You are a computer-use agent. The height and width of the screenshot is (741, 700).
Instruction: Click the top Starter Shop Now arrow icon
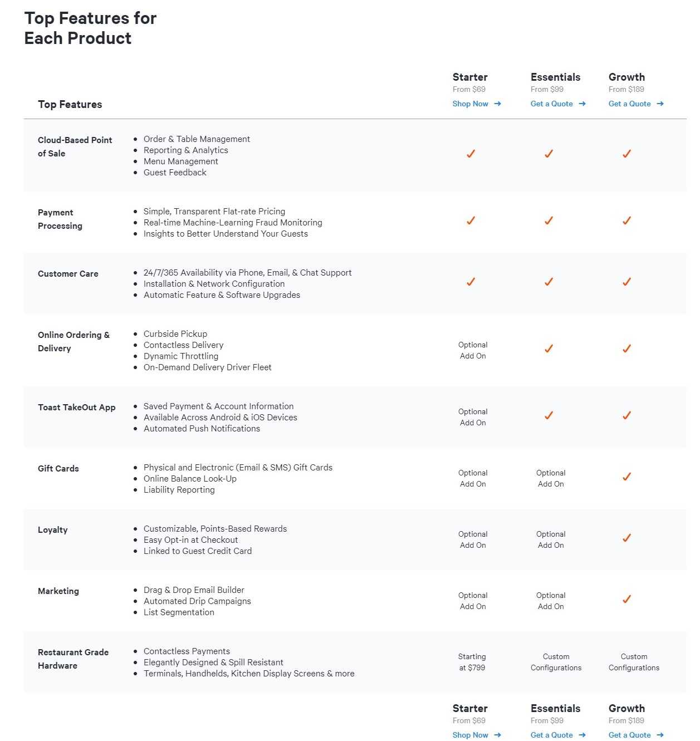pyautogui.click(x=497, y=104)
